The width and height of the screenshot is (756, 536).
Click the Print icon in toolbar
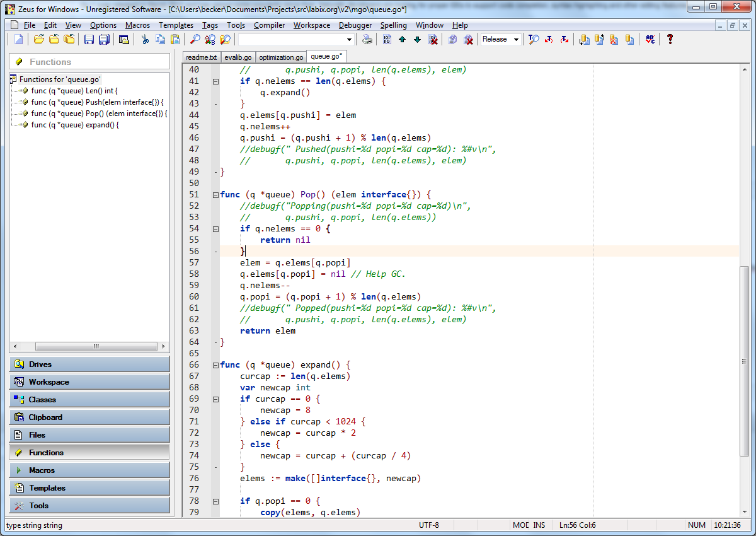367,39
